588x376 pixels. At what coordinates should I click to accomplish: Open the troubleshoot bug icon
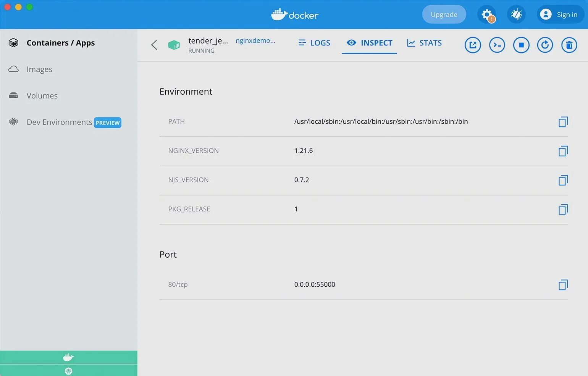pyautogui.click(x=516, y=14)
